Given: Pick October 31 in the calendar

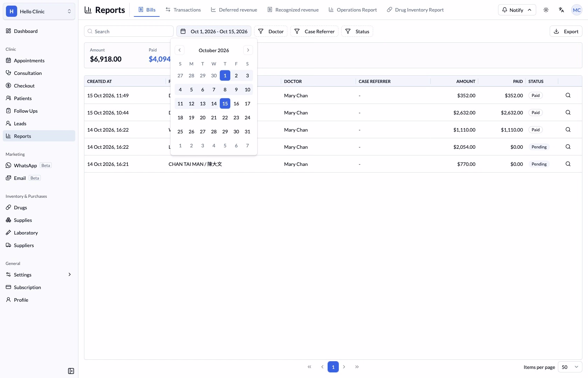Looking at the screenshot, I should point(247,132).
